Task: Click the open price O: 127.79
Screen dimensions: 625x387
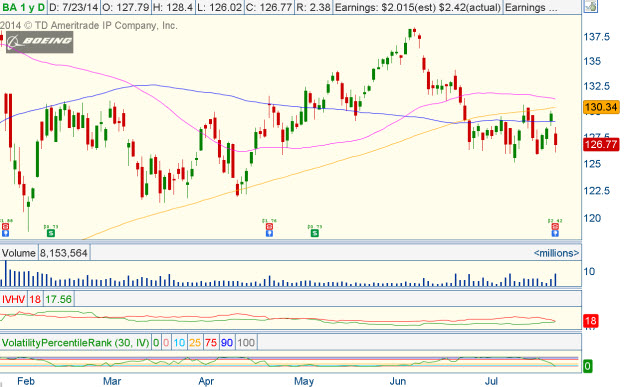Action: pyautogui.click(x=125, y=8)
